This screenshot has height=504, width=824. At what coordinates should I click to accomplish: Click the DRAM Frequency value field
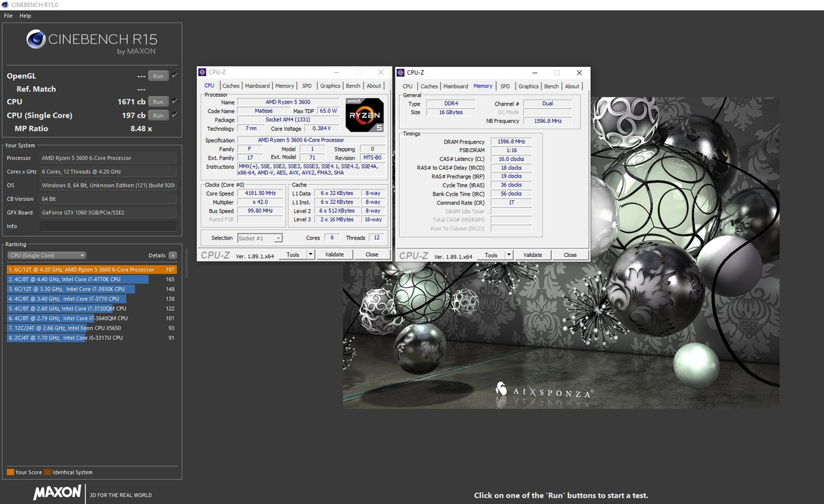click(511, 142)
